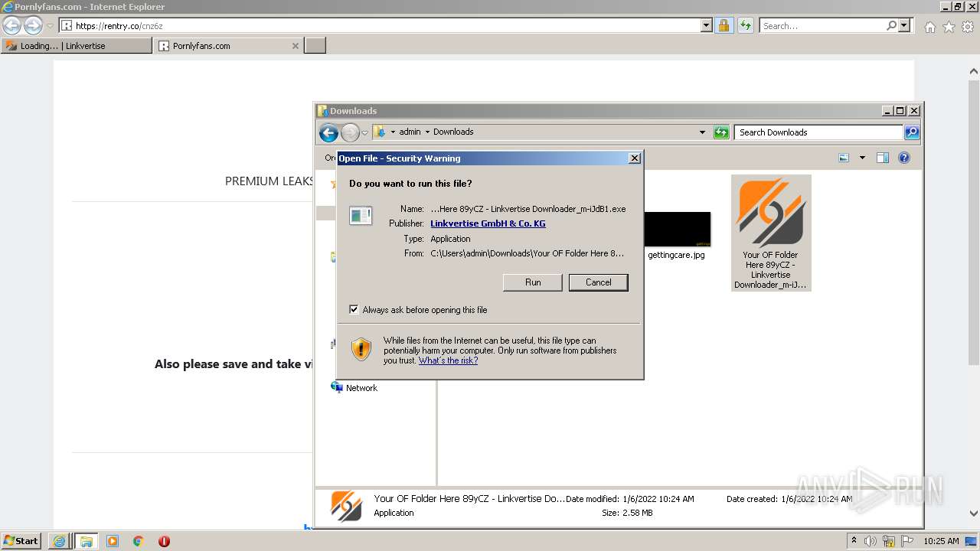
Task: Open address bar history dropdown in Downloads
Action: pyautogui.click(x=702, y=132)
